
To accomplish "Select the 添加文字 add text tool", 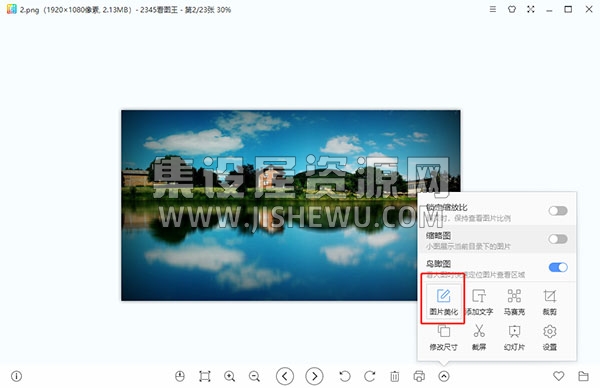I will click(x=479, y=302).
